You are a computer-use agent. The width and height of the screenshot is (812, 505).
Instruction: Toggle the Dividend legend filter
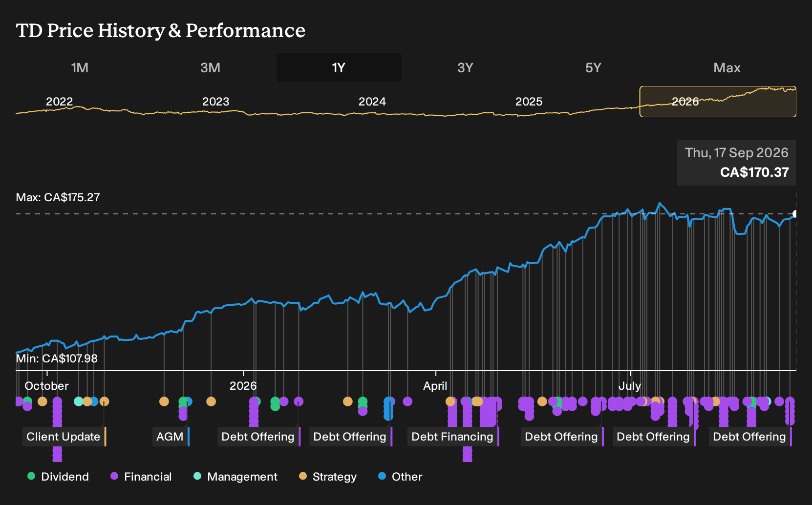click(58, 477)
